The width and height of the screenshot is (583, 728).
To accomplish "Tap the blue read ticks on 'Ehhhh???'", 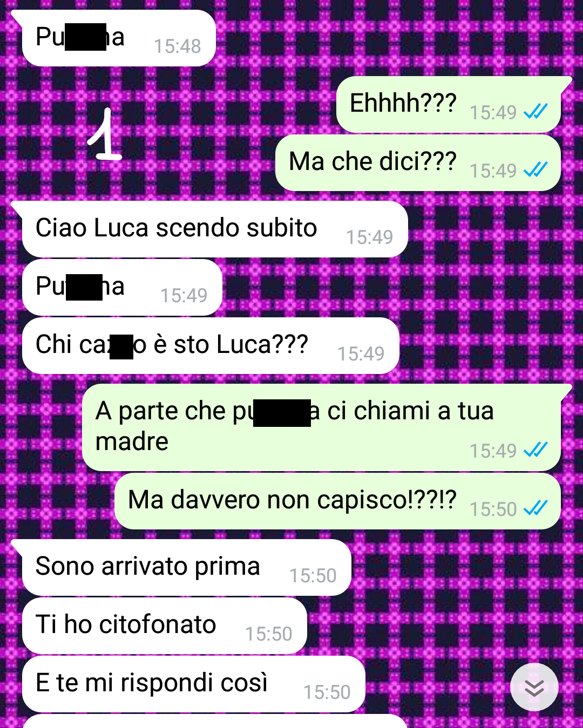I will tap(535, 111).
